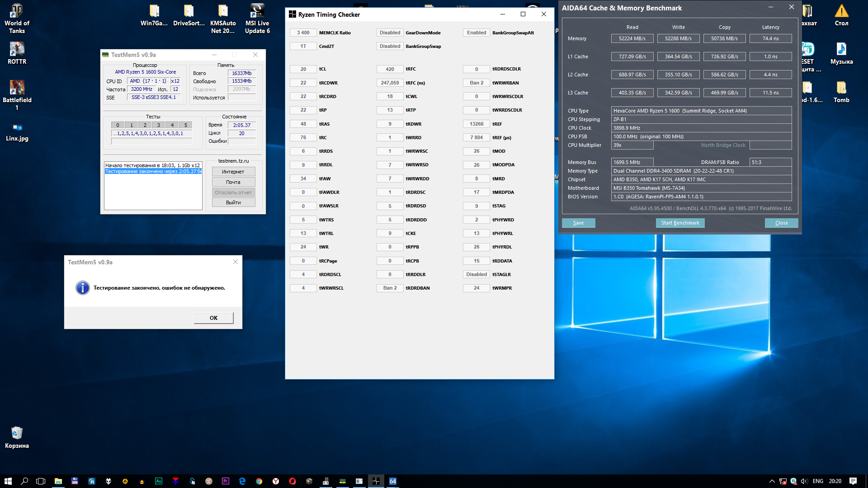Click the Почта button in TestMem5

point(233,182)
